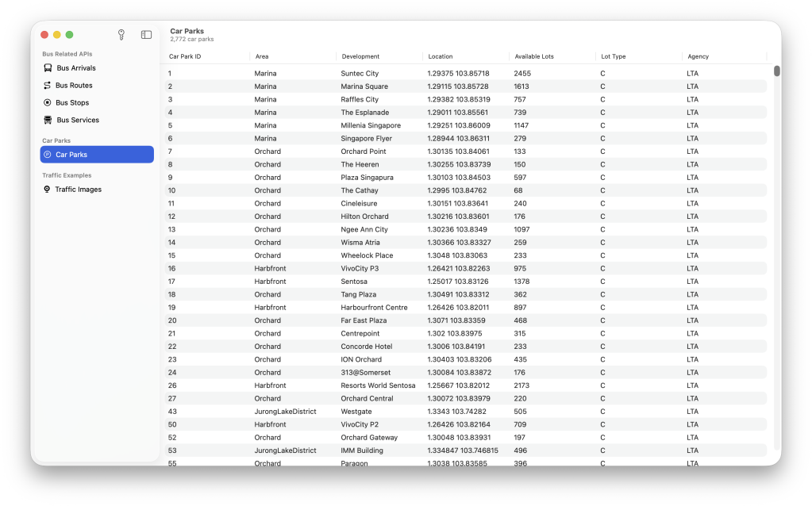Select The Cathay row
Image resolution: width=812 pixels, height=506 pixels.
(x=466, y=190)
